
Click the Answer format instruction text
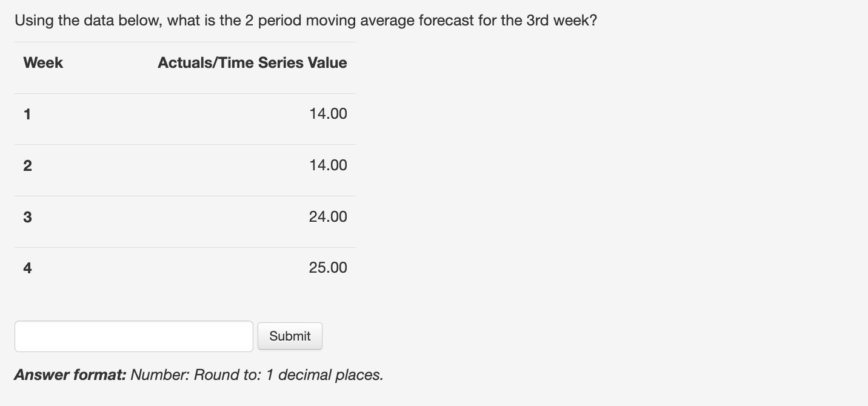199,374
